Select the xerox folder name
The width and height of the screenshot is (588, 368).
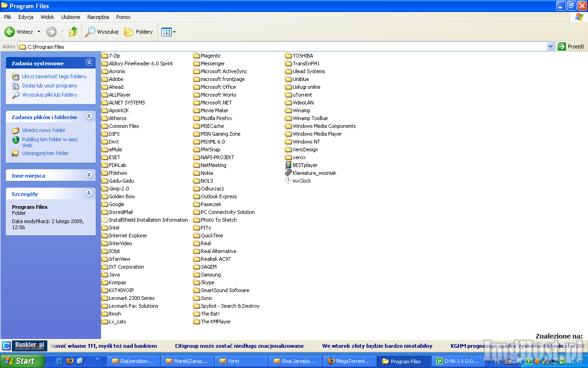tap(299, 157)
